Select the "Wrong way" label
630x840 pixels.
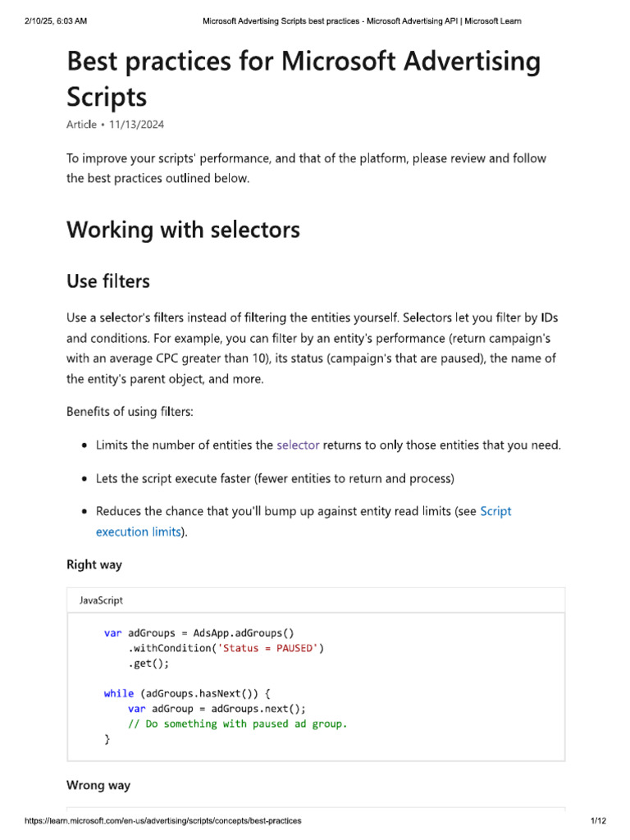98,785
